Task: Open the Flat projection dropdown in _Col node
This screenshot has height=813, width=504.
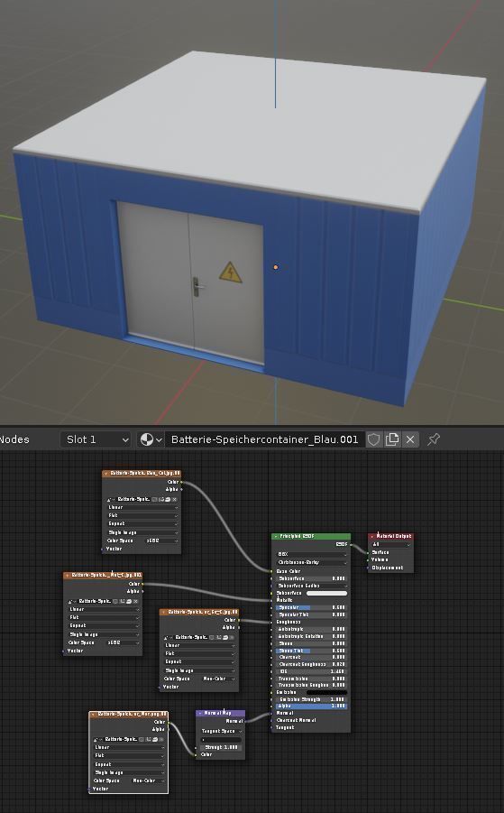Action: pyautogui.click(x=142, y=515)
